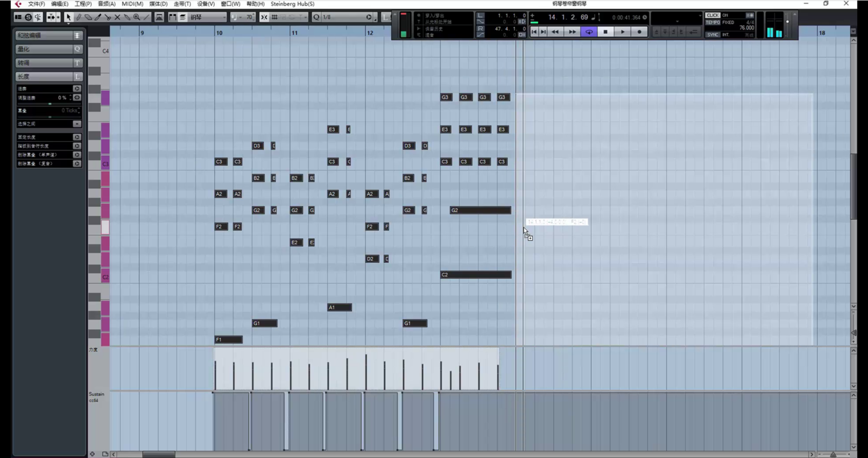Click the Indicate Transpositions toolbar icon

tap(159, 17)
